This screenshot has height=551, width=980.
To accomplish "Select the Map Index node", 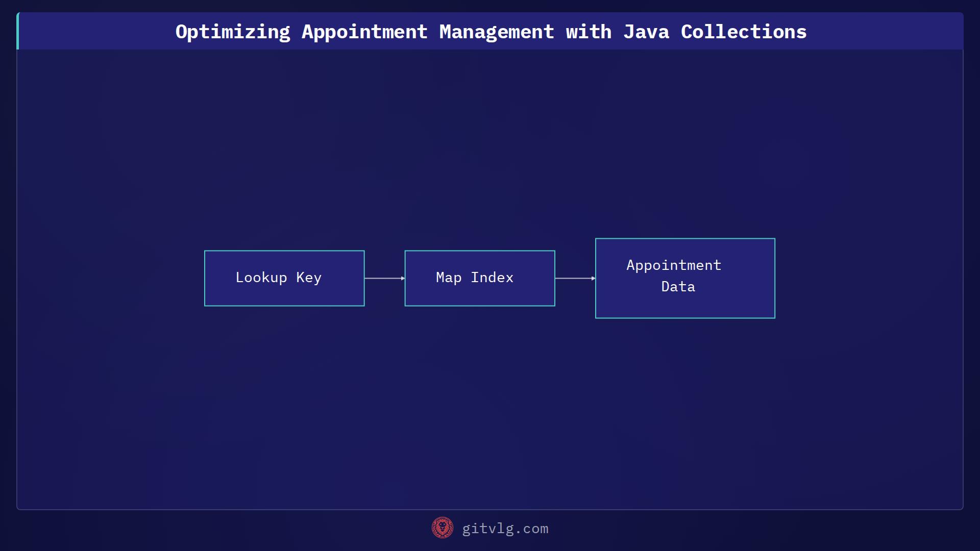I will coord(480,278).
